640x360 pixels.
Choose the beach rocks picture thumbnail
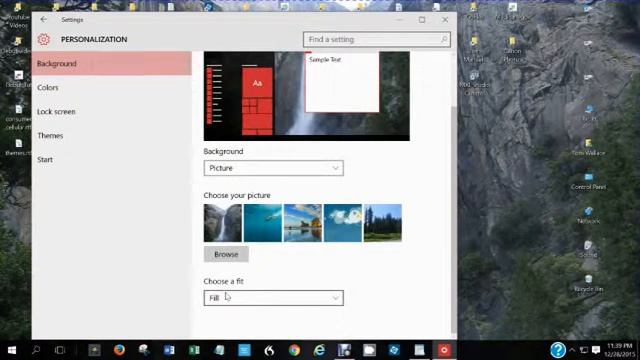tap(302, 223)
